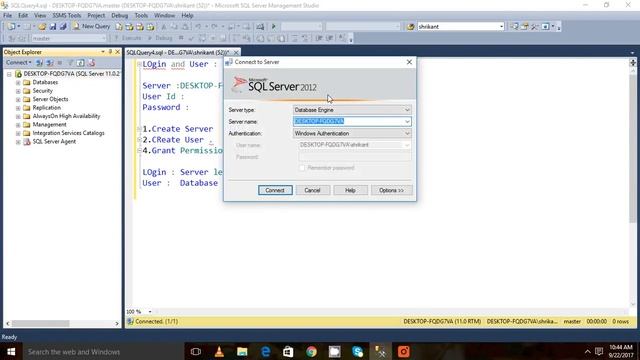Click the Server name field showing DESKTOP-FQDG7VA
Image resolution: width=640 pixels, height=360 pixels.
coord(348,121)
